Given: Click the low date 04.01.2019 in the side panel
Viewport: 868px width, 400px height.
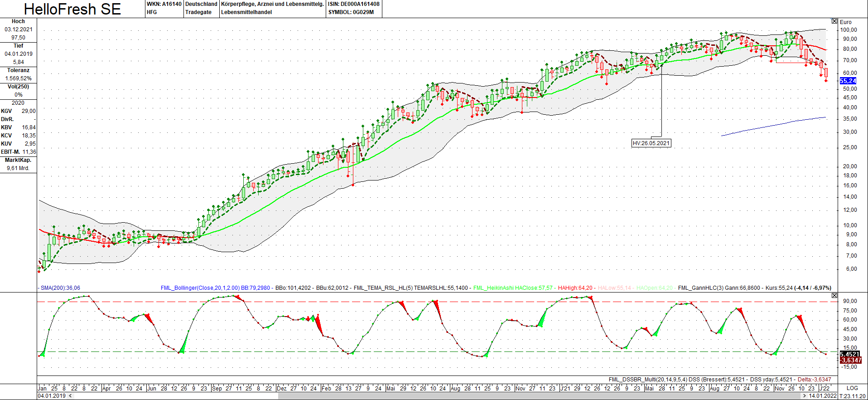Looking at the screenshot, I should 19,54.
